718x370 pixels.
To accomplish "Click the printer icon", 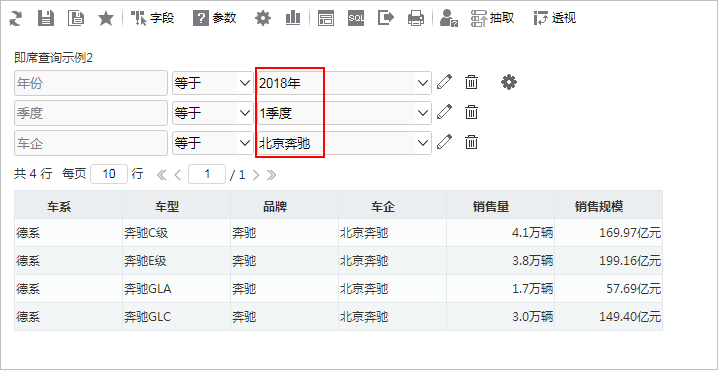I will (x=416, y=19).
